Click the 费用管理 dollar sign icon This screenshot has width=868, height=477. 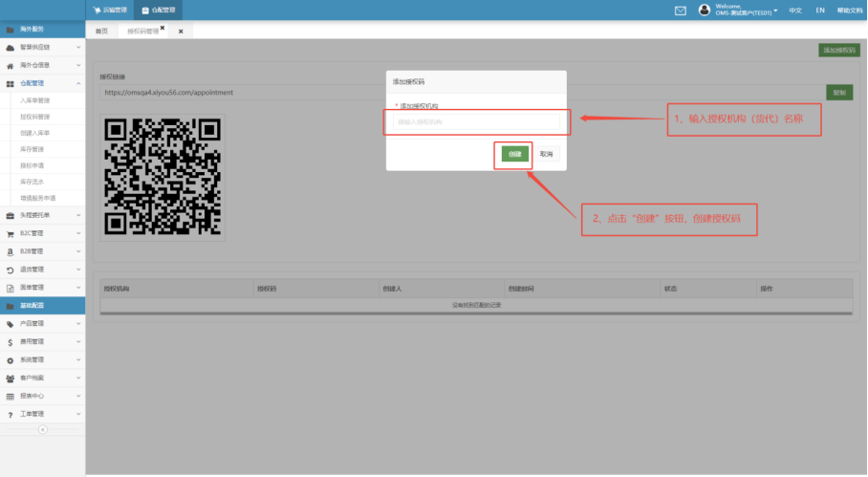(10, 341)
